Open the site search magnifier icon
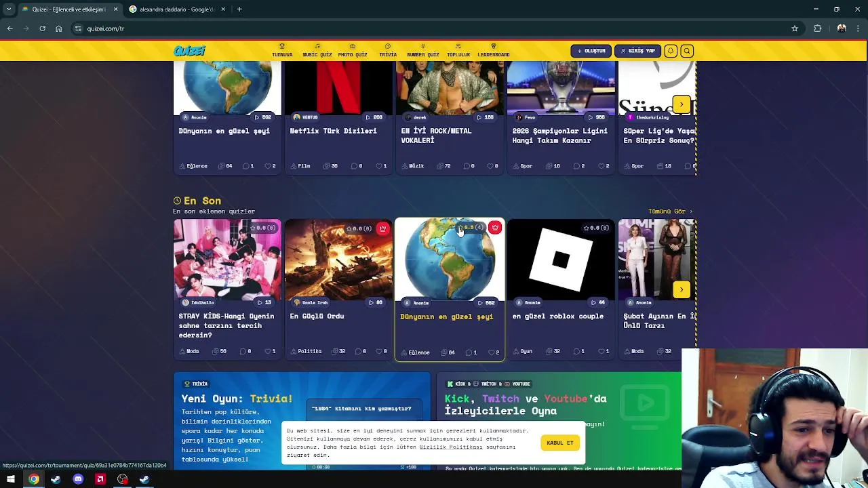Image resolution: width=868 pixels, height=488 pixels. (x=686, y=51)
